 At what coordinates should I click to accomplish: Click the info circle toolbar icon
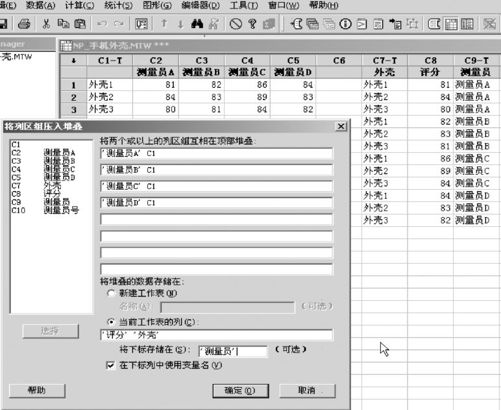345,24
